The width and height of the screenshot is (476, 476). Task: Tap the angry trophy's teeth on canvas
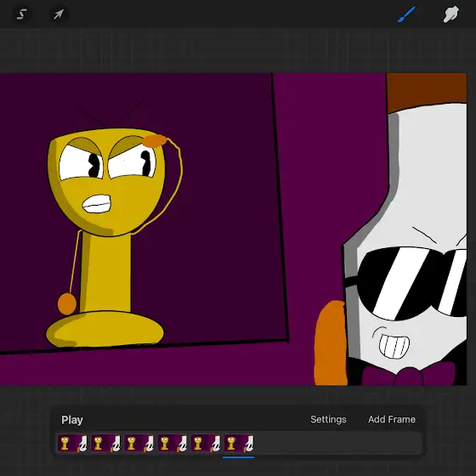(97, 204)
